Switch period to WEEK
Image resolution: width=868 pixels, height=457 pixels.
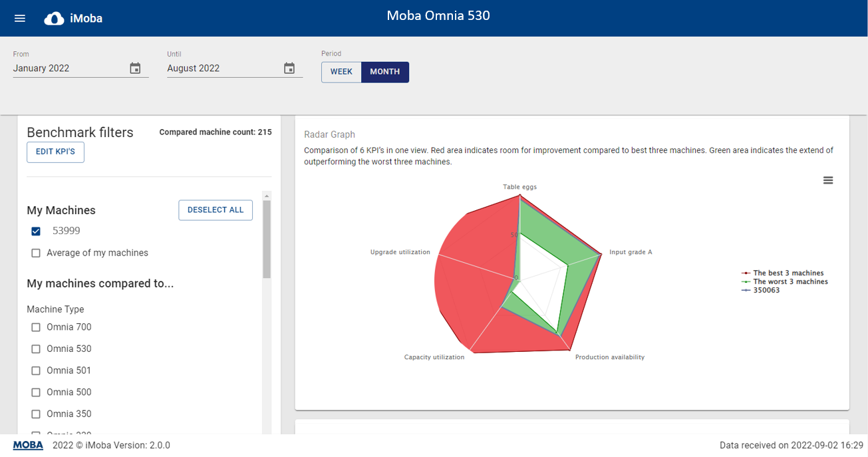tap(341, 72)
